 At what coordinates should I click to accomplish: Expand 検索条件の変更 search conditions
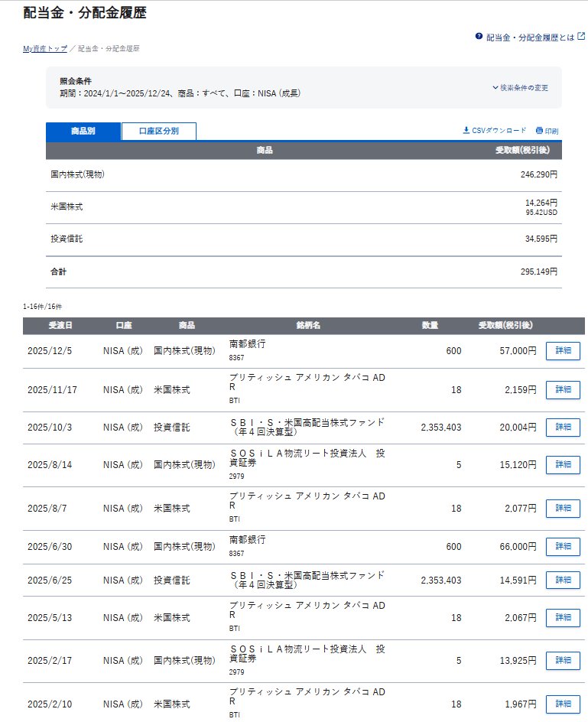tap(520, 87)
